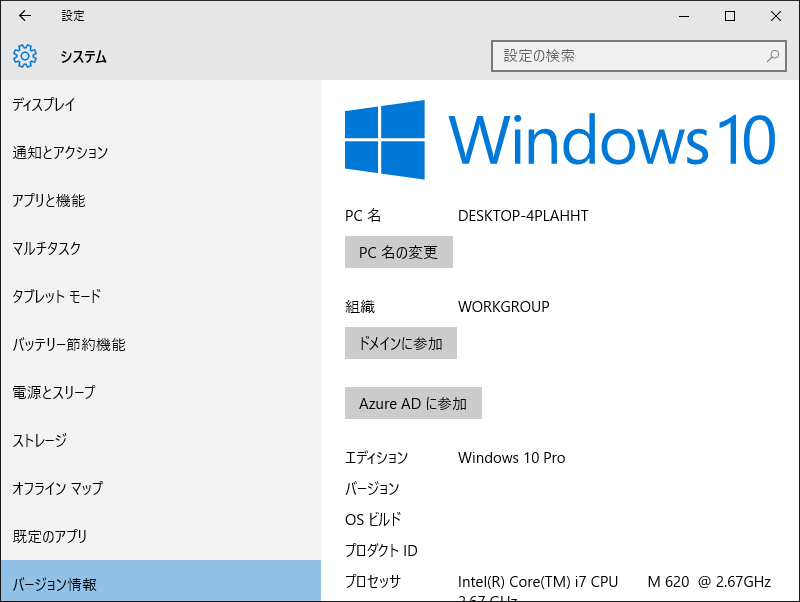Image resolution: width=800 pixels, height=602 pixels.
Task: Open 通知とアクション settings page
Action: [x=161, y=153]
